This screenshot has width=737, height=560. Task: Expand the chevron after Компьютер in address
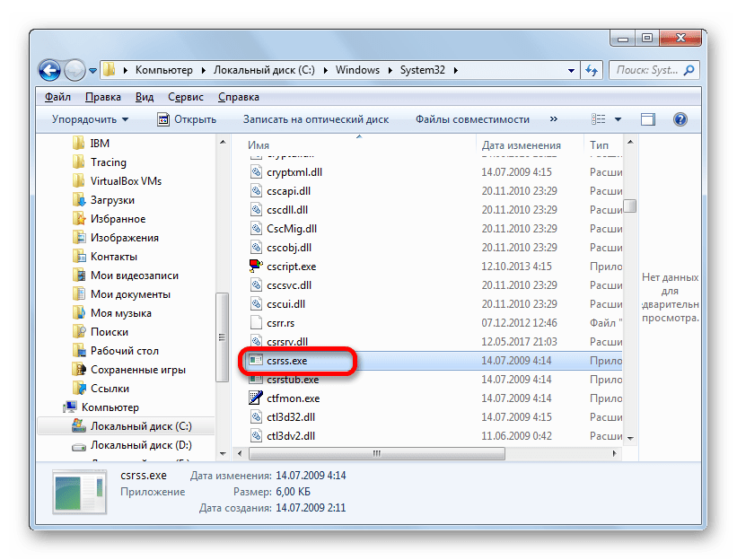203,71
